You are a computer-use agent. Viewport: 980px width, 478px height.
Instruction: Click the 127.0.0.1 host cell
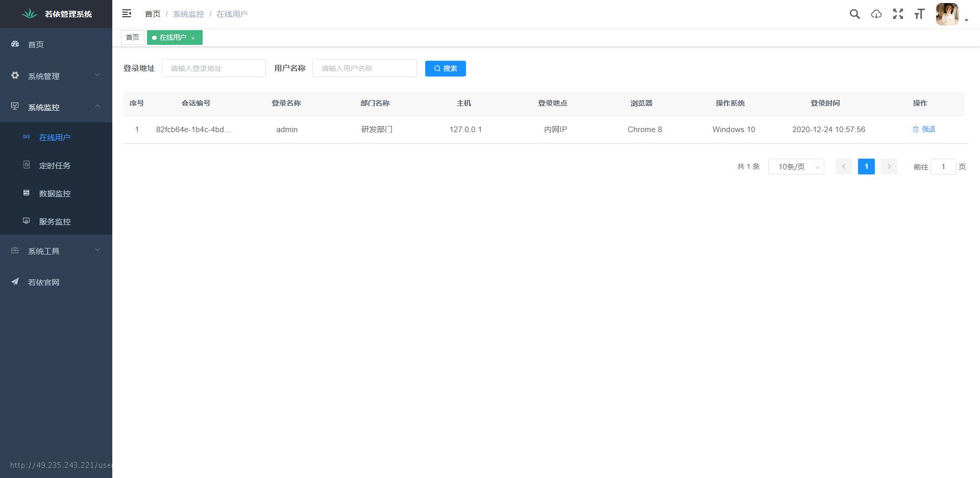tap(465, 130)
